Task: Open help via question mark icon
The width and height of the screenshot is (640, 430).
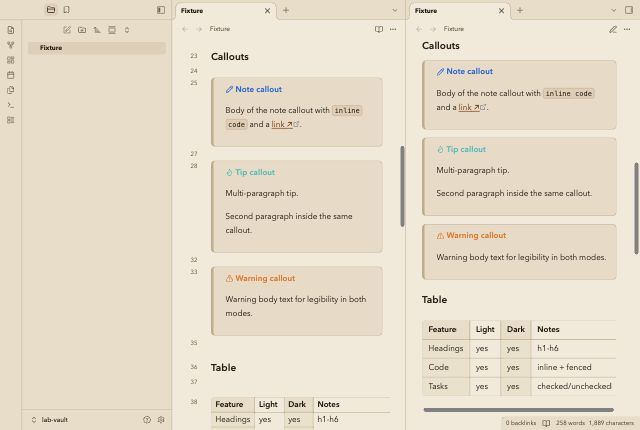Action: [147, 420]
